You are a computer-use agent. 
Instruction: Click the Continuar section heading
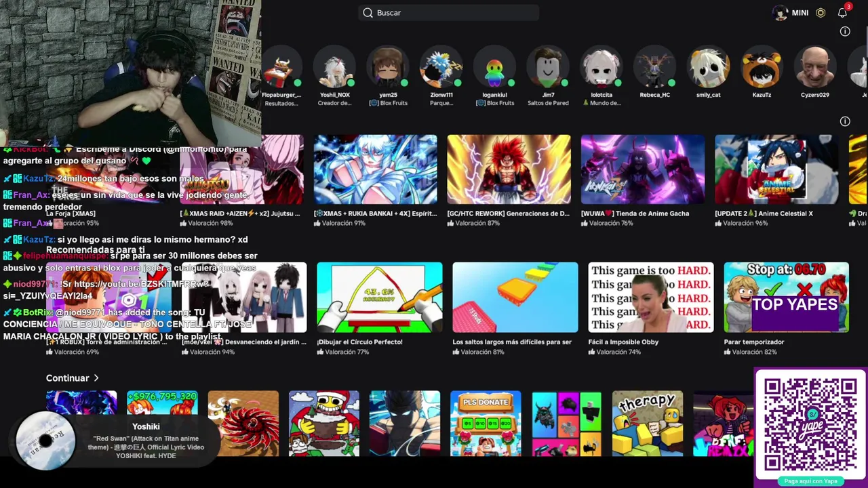pos(67,378)
